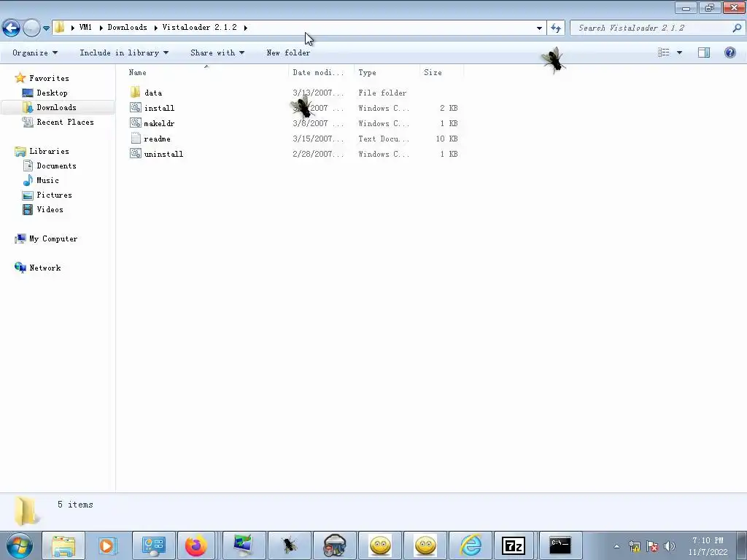747x560 pixels.
Task: Change view using the view icon
Action: click(664, 52)
